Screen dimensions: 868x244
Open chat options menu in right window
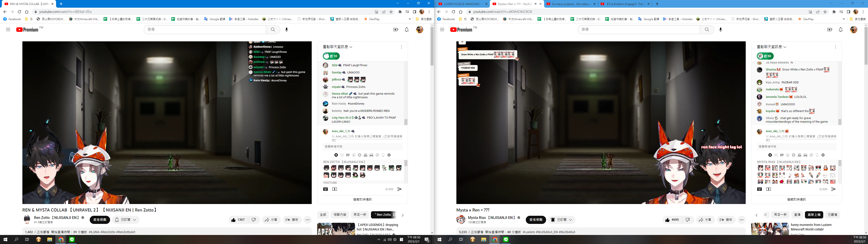[x=835, y=47]
